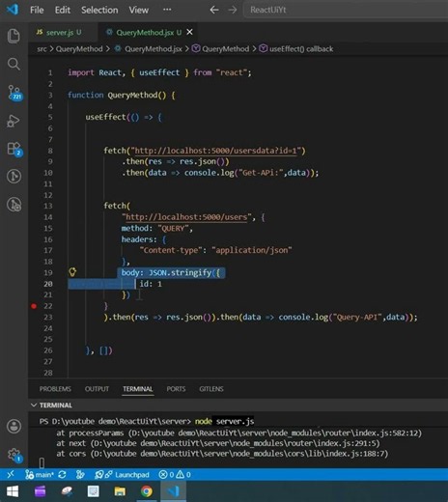The width and height of the screenshot is (448, 502).
Task: Switch to the PROBLEMS panel tab
Action: point(55,389)
